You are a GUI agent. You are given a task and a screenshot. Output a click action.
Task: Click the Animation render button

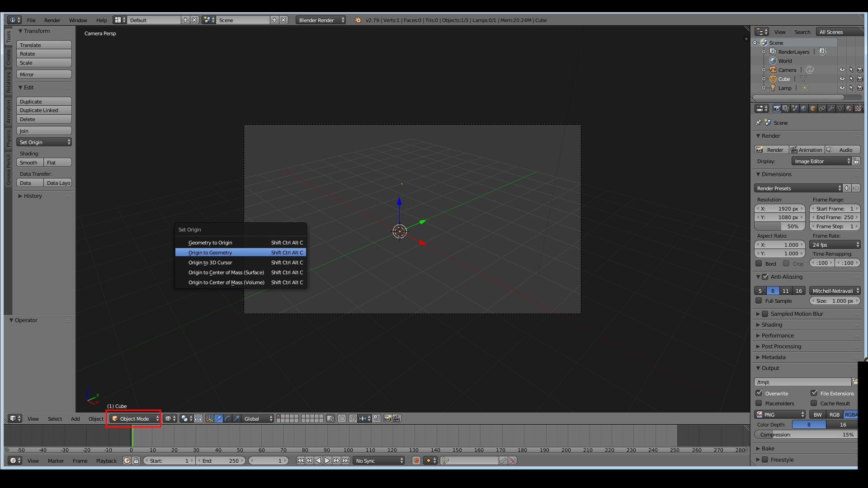tap(807, 150)
